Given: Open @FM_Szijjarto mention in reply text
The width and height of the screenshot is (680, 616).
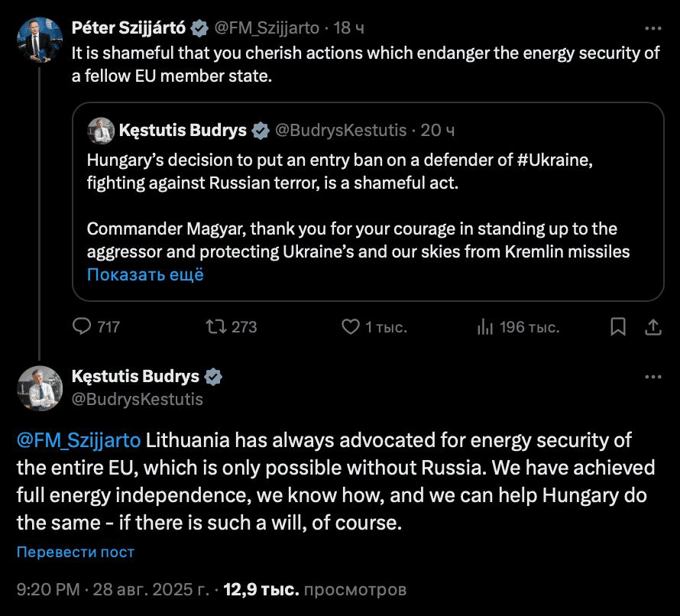Looking at the screenshot, I should tap(79, 440).
